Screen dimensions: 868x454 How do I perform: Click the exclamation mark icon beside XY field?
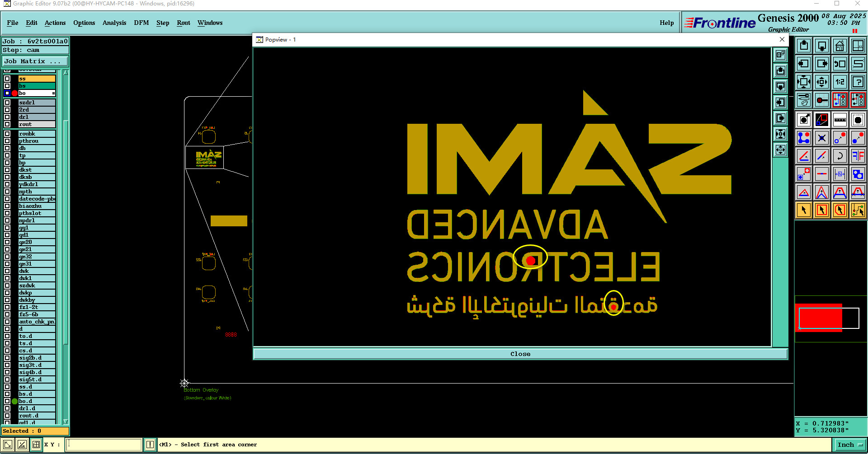150,445
